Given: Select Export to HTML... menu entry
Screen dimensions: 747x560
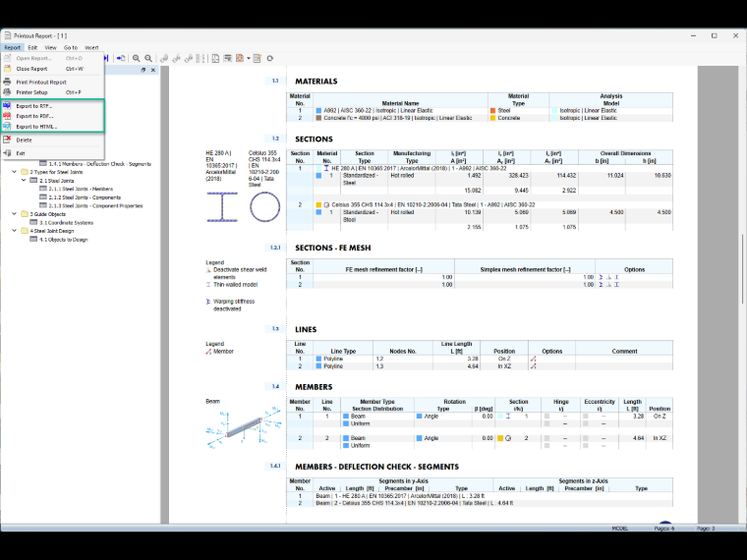Looking at the screenshot, I should click(52, 126).
